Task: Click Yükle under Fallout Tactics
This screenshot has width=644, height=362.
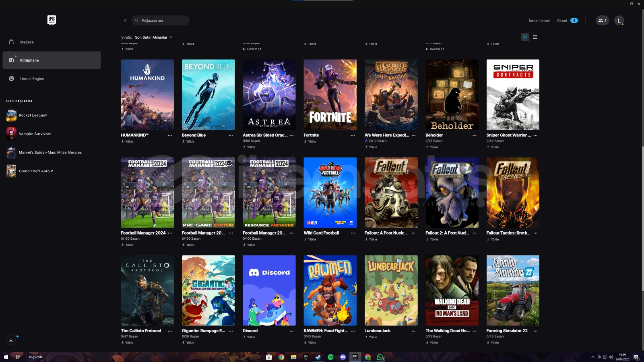Action: [x=493, y=239]
